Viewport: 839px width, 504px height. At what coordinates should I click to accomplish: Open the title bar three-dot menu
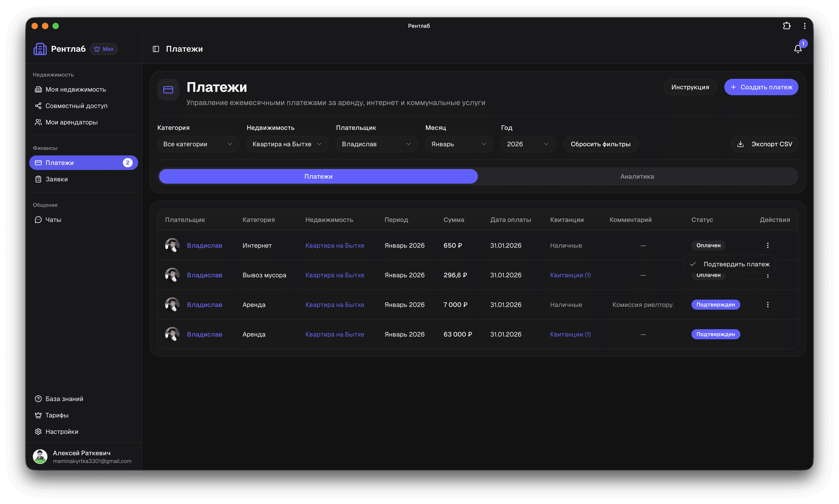click(804, 26)
